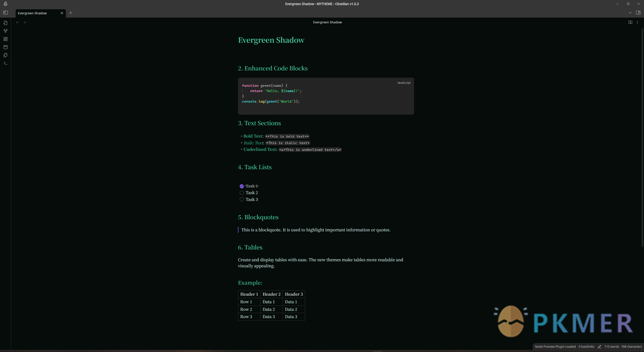Minimize the Obsidian window
This screenshot has width=644, height=352.
pos(618,4)
